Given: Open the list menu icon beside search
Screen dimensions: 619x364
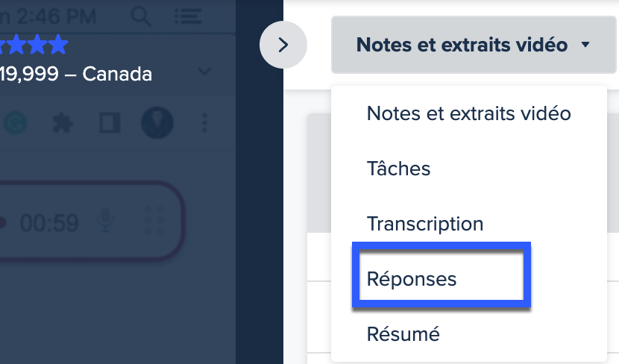Looking at the screenshot, I should 188,16.
